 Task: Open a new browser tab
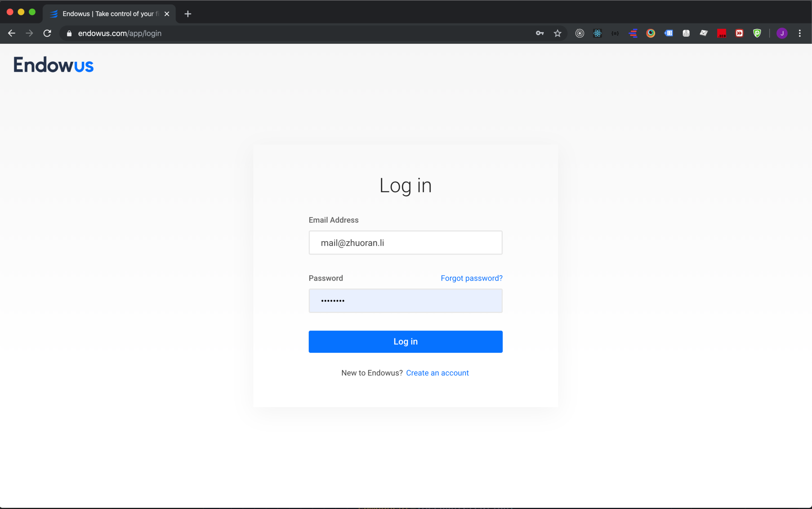(188, 14)
